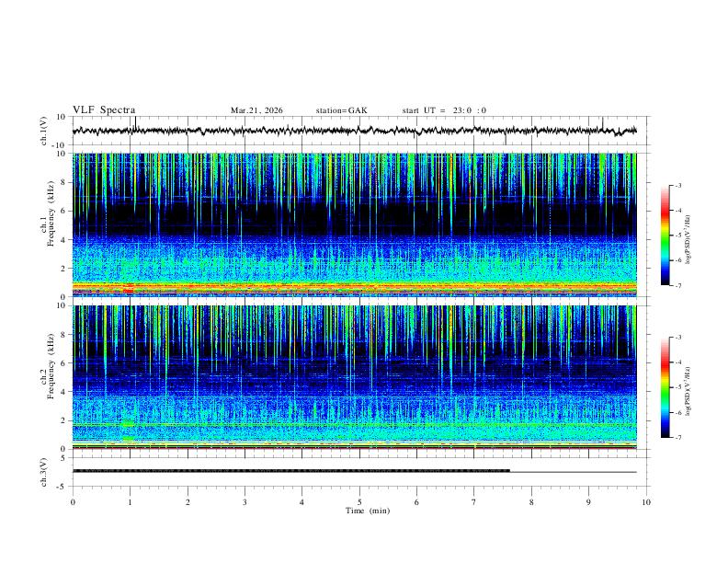Click the ch.1 black voltage waveform trace

click(354, 131)
